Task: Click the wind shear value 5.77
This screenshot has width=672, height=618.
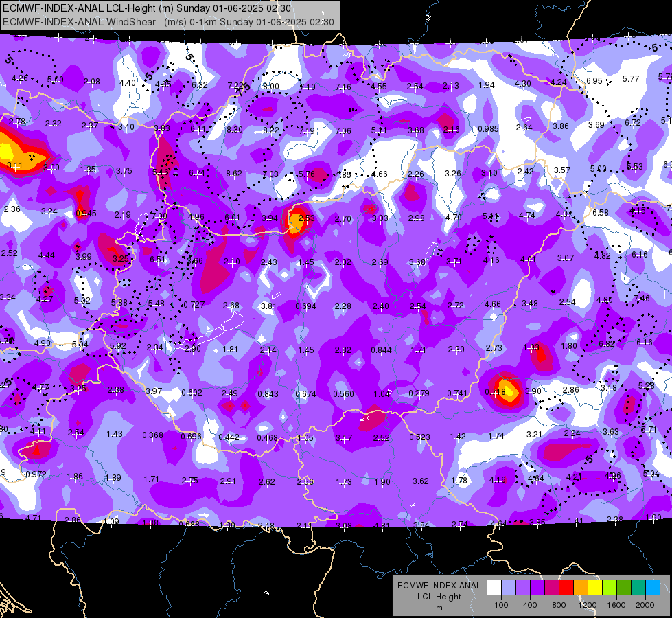Action: coord(631,78)
